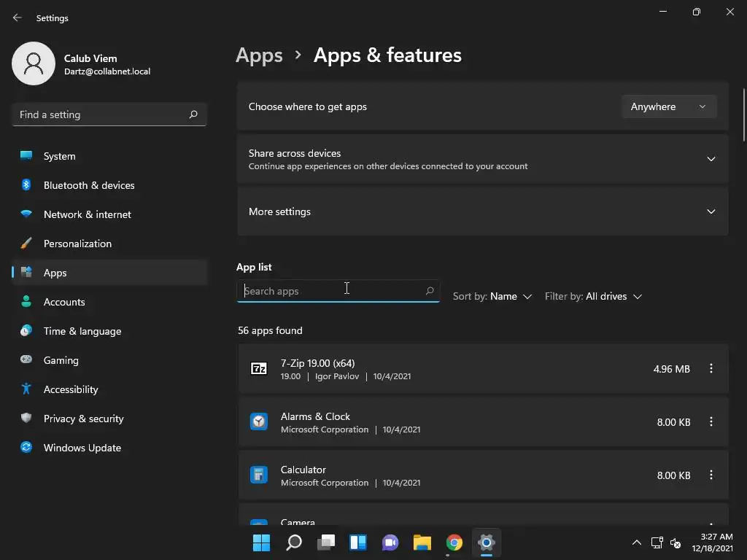Click the Alarms & Clock app icon
The width and height of the screenshot is (747, 560).
tap(259, 422)
